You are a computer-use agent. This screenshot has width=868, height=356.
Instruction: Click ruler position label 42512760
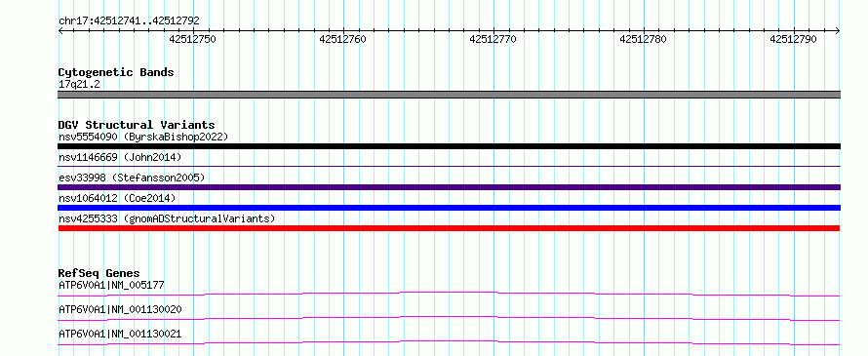pyautogui.click(x=342, y=39)
